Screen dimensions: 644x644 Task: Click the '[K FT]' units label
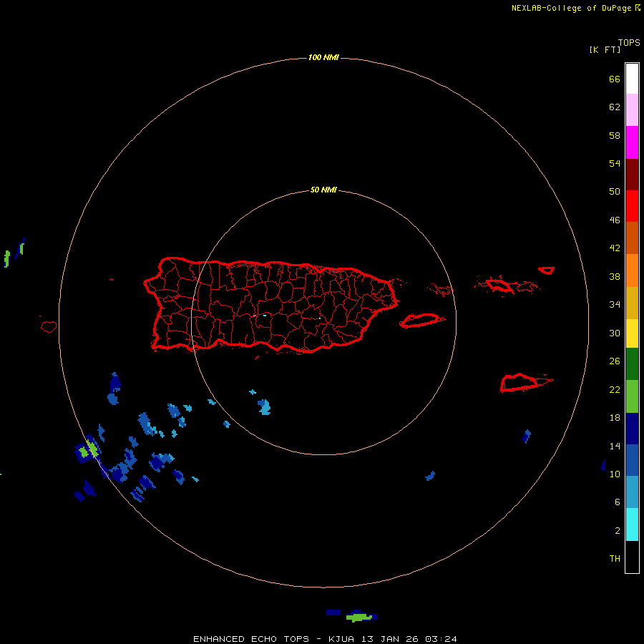[605, 49]
